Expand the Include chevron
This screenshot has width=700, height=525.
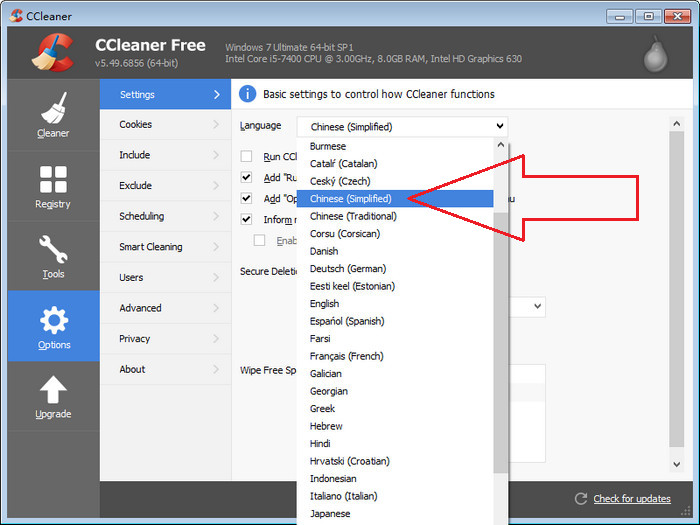[x=216, y=155]
